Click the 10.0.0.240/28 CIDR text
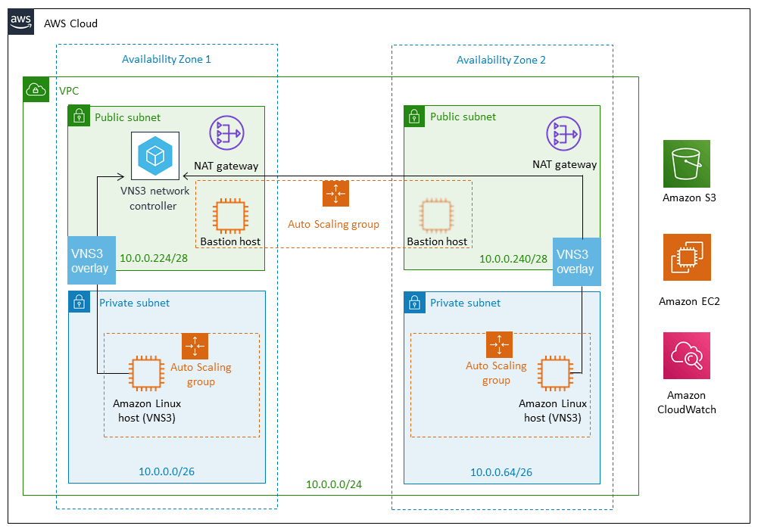Screen dimensions: 758x532 (513, 259)
